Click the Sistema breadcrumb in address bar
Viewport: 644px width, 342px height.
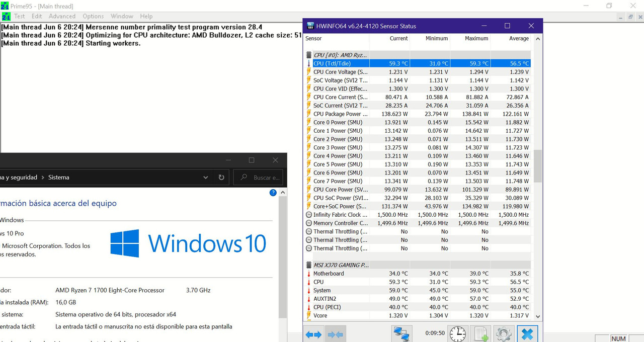[59, 178]
